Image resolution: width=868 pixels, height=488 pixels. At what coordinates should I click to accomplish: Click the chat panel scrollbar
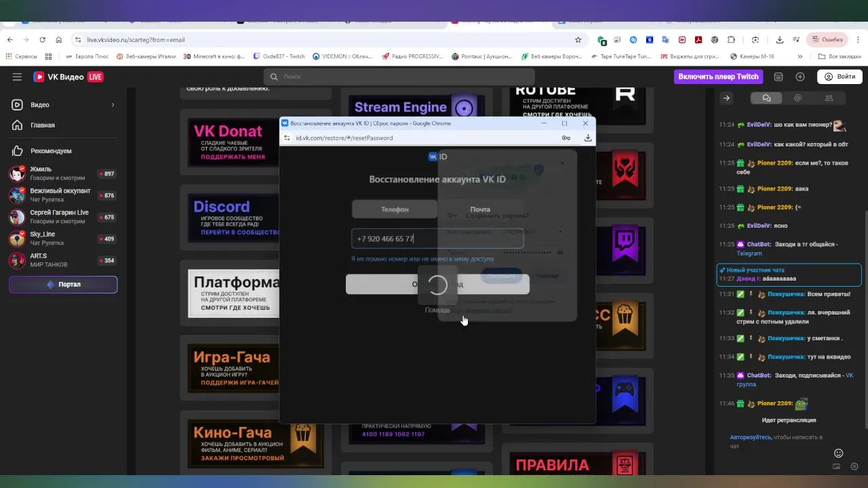coord(865,319)
